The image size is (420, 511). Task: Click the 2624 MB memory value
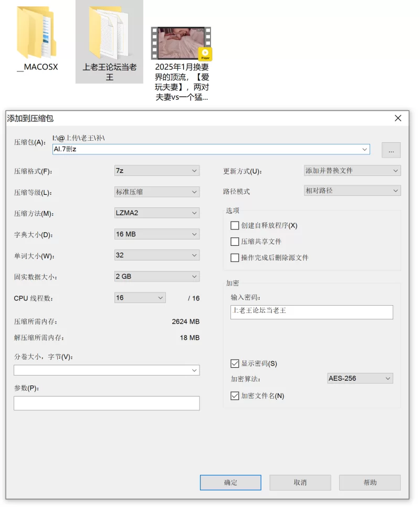(x=186, y=321)
